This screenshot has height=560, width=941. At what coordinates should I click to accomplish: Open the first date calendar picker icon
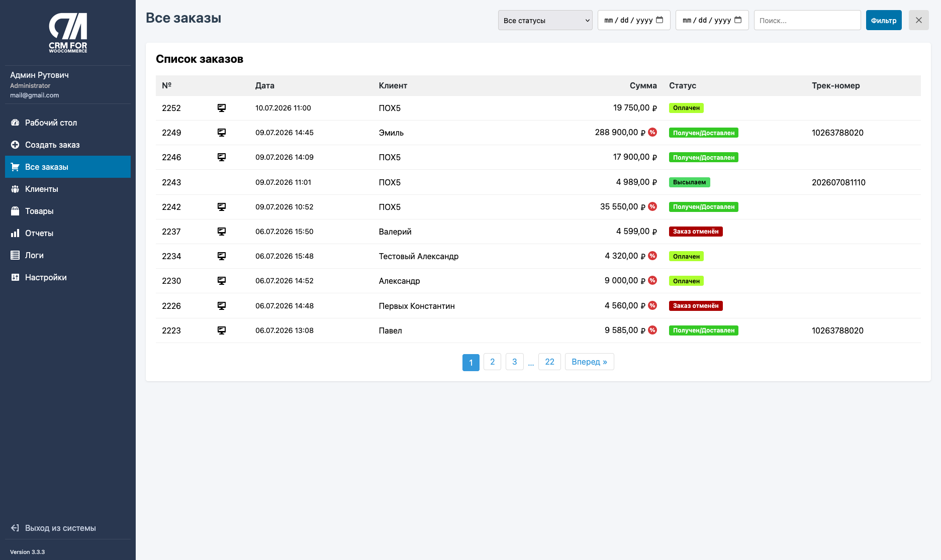[660, 20]
